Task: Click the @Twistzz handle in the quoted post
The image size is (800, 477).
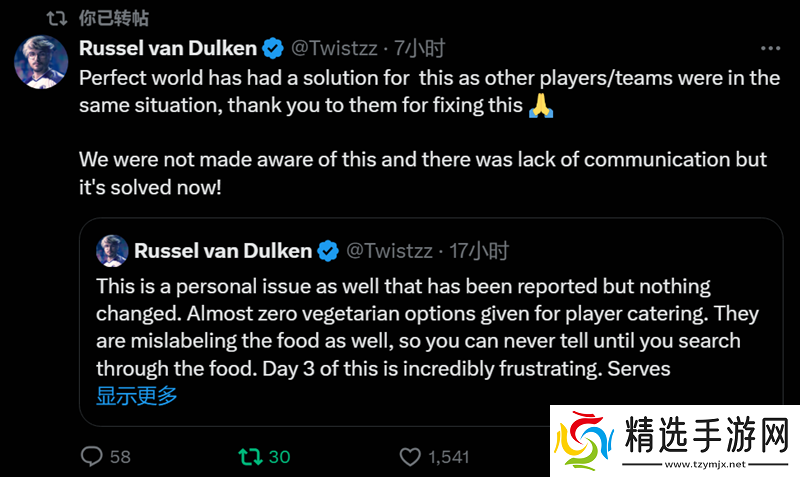Action: point(391,250)
